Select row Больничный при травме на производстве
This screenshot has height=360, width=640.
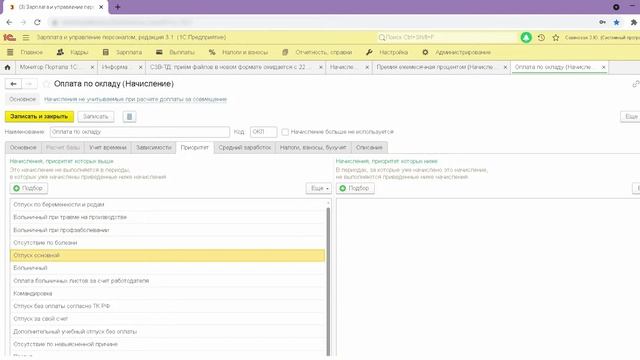pos(167,217)
